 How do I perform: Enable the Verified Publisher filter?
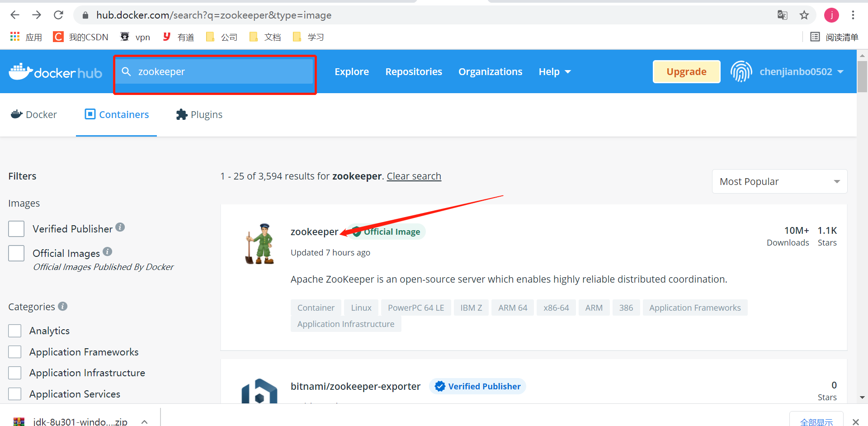point(16,229)
